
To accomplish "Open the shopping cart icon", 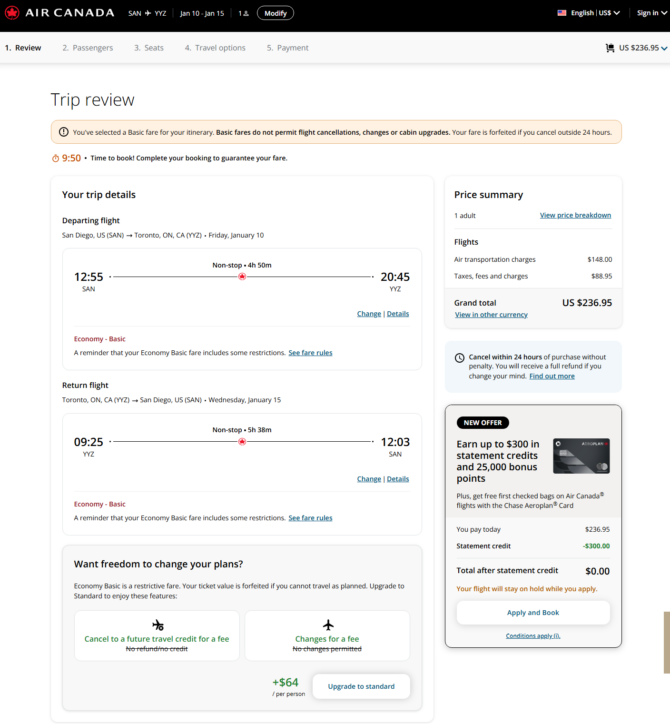I will coord(610,48).
